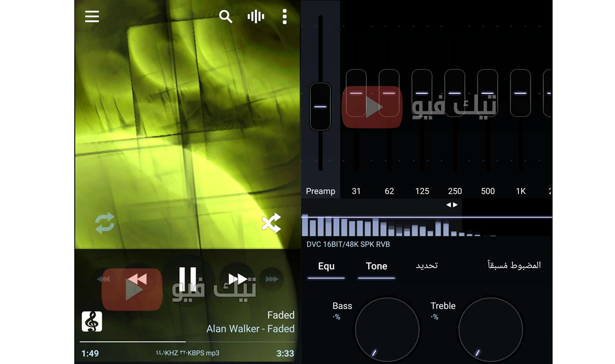The width and height of the screenshot is (615, 364).
Task: Open the navigation menu
Action: (x=92, y=16)
